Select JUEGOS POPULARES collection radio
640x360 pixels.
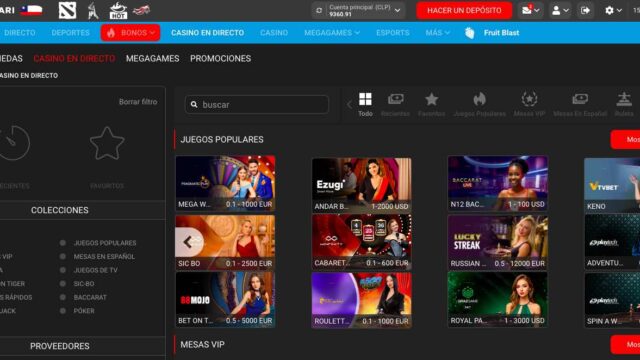tap(62, 243)
